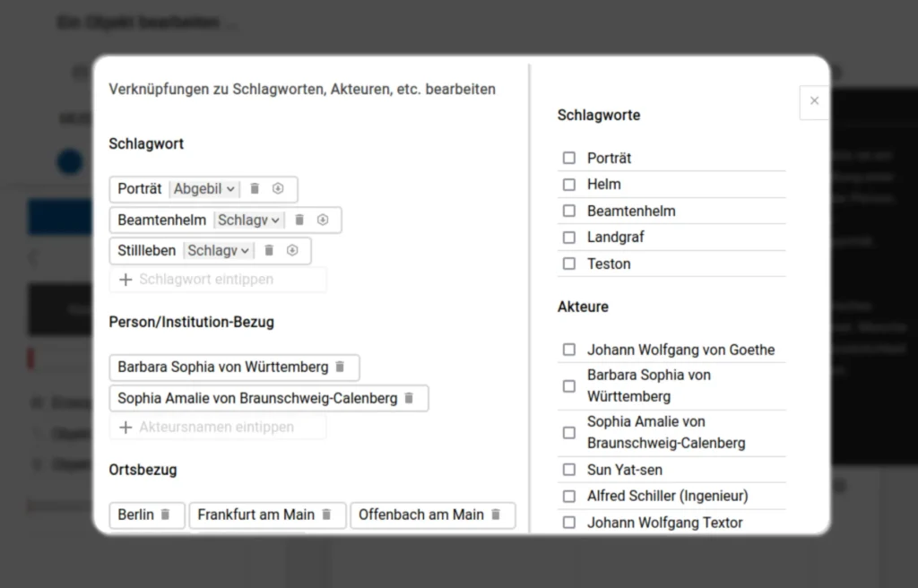Screen dimensions: 918x588
Task: Delete the Porträt keyword link
Action: pyautogui.click(x=255, y=188)
